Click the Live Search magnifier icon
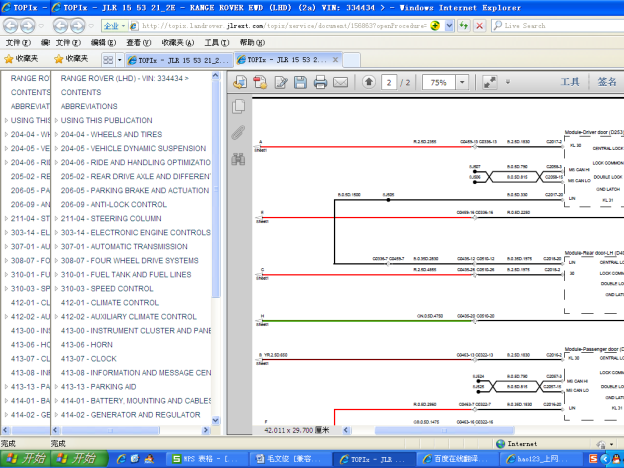This screenshot has width=624, height=468. click(x=497, y=25)
